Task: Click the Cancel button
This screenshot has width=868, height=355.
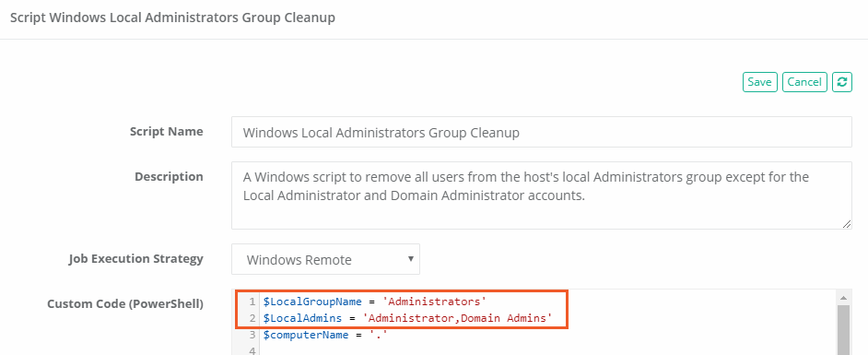Action: coord(804,82)
